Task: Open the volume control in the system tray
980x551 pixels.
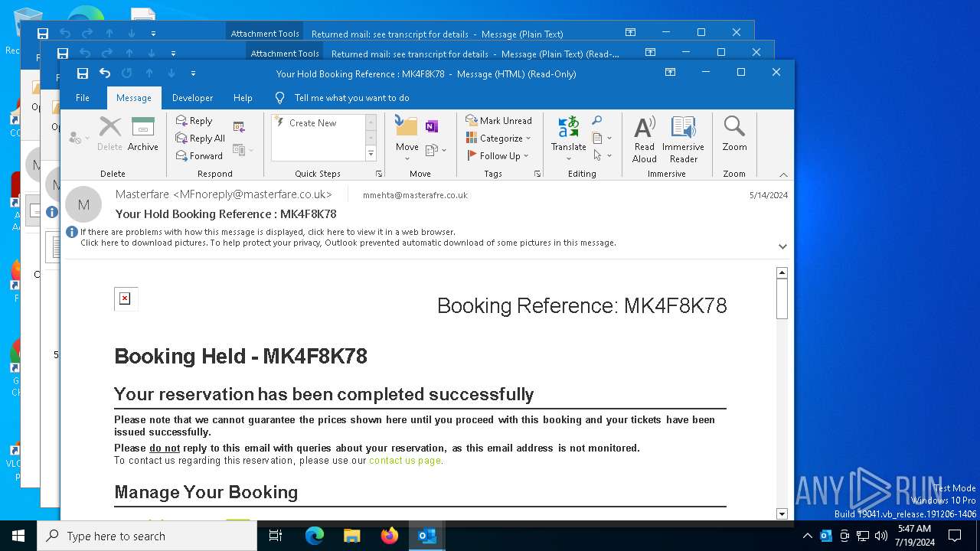Action: (881, 536)
